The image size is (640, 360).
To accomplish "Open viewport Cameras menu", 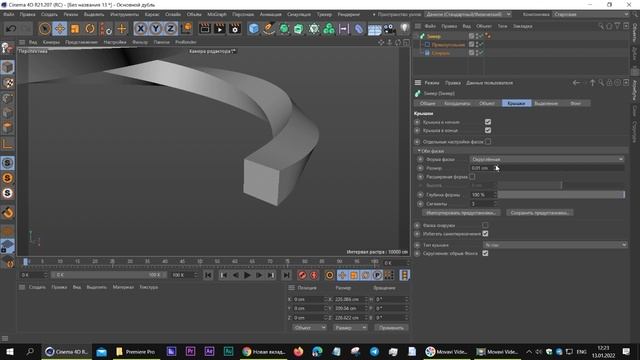I will pyautogui.click(x=51, y=42).
